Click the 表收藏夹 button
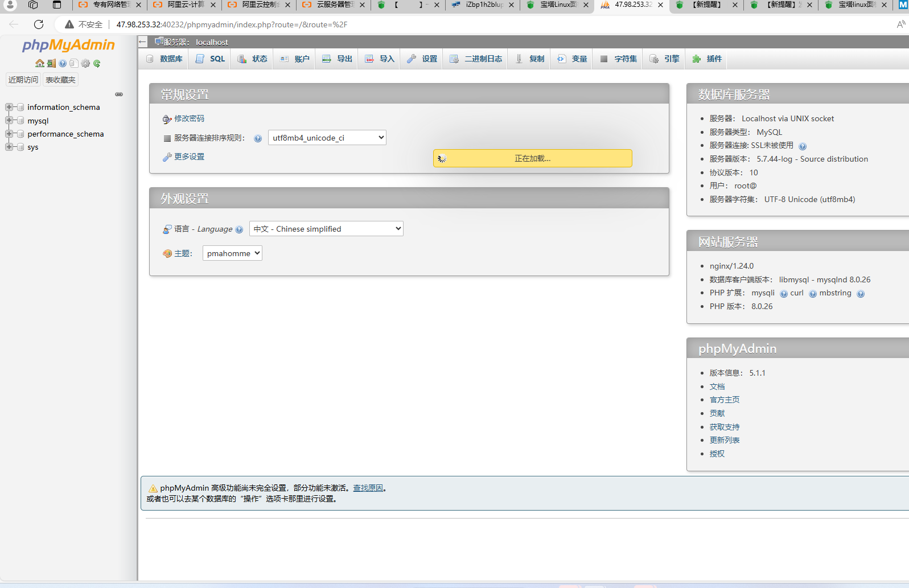909x588 pixels. [x=60, y=80]
